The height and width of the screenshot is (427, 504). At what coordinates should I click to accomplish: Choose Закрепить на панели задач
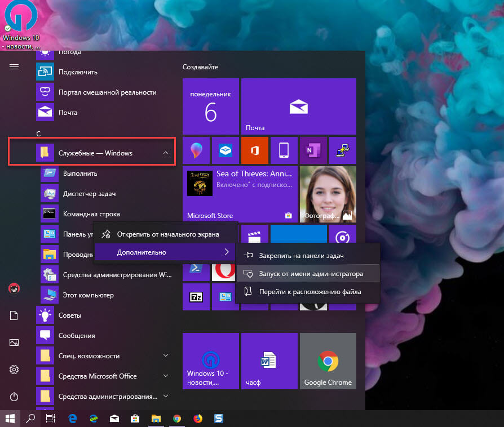[x=308, y=256]
